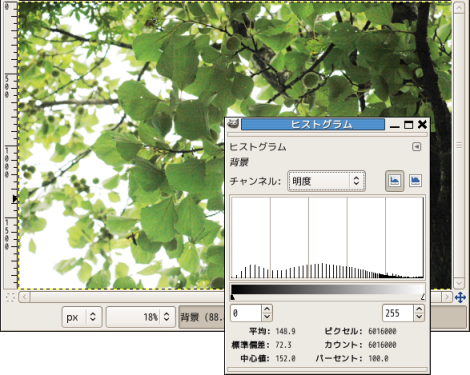Viewport: 470px width, 375px height.
Task: Maximize the ヒストグラム dialog window
Action: tap(408, 125)
